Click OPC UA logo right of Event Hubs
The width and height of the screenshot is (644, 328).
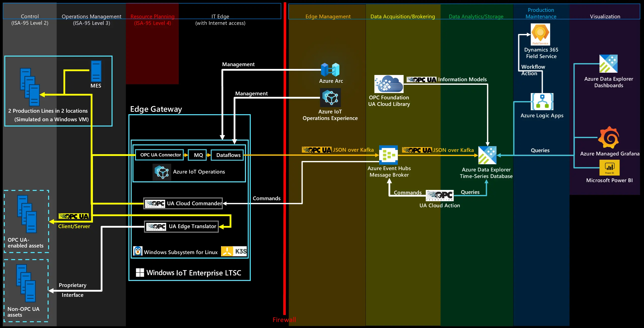[x=417, y=150]
